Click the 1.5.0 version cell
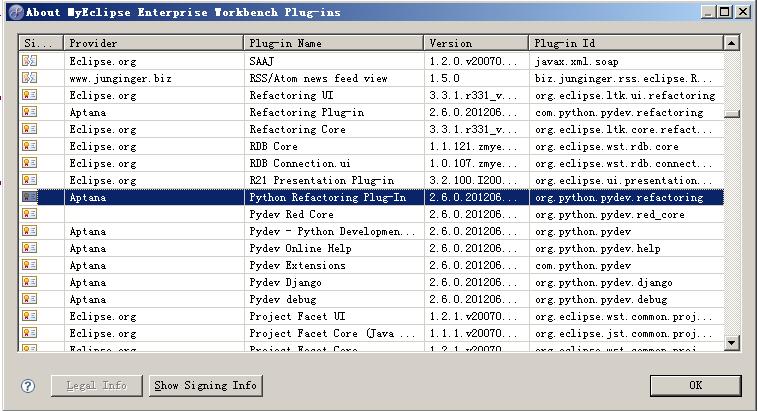759x411 pixels. (476, 78)
